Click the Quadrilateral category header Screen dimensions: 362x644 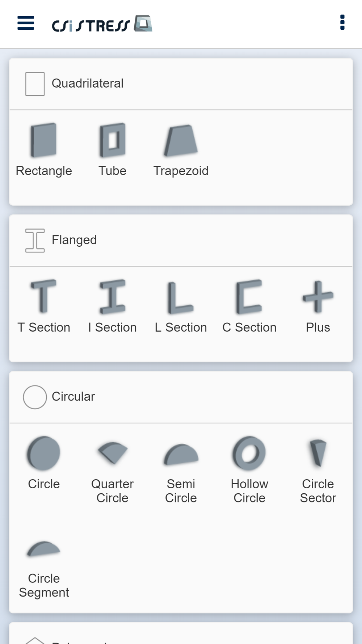[x=88, y=84]
